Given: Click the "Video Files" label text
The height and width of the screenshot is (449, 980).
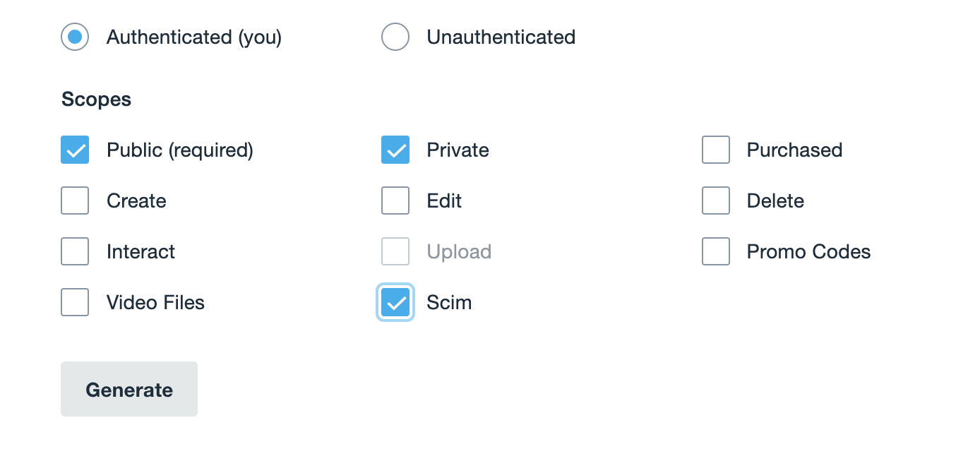Looking at the screenshot, I should 155,302.
